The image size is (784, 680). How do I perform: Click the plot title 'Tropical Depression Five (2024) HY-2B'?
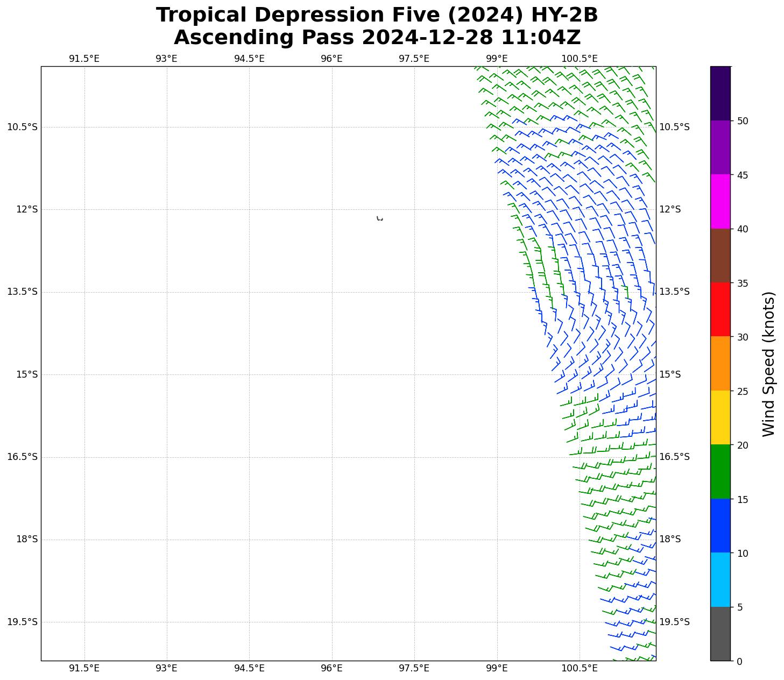(x=377, y=15)
